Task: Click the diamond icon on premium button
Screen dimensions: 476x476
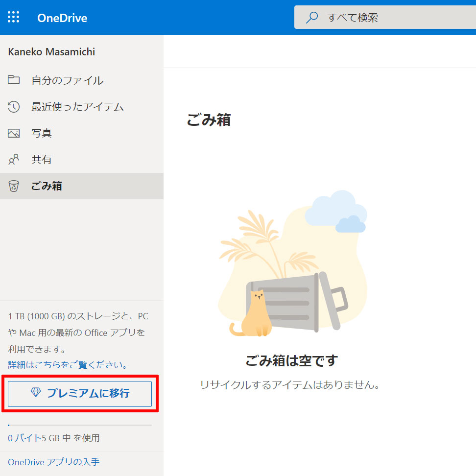Action: tap(36, 392)
